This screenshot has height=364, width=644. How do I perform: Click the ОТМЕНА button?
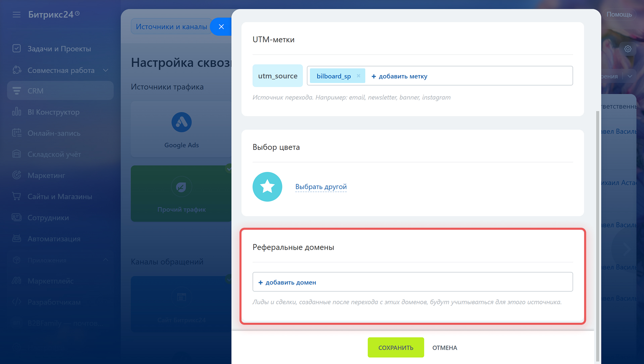(444, 348)
